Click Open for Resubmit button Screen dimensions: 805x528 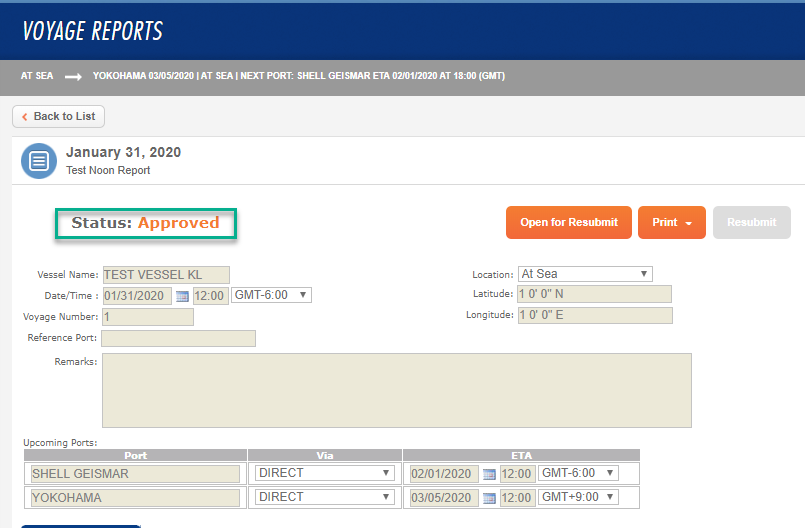tap(568, 222)
